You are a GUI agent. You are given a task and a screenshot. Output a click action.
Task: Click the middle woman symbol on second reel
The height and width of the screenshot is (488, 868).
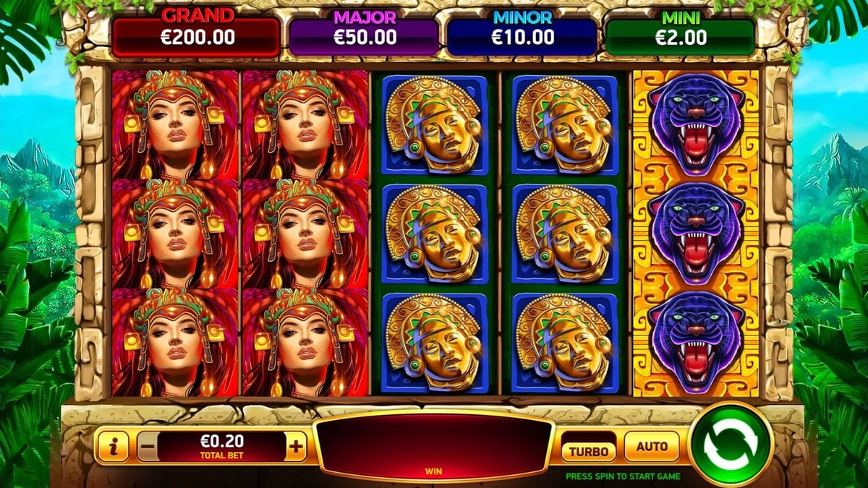click(305, 234)
